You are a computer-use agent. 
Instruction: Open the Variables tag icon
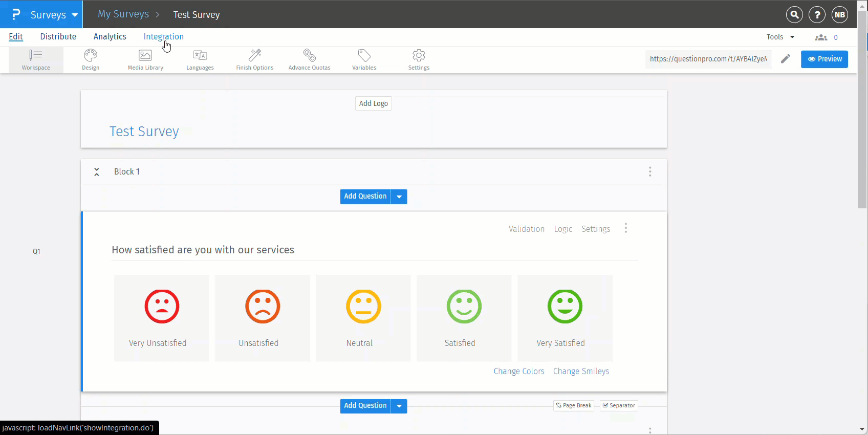click(x=364, y=59)
